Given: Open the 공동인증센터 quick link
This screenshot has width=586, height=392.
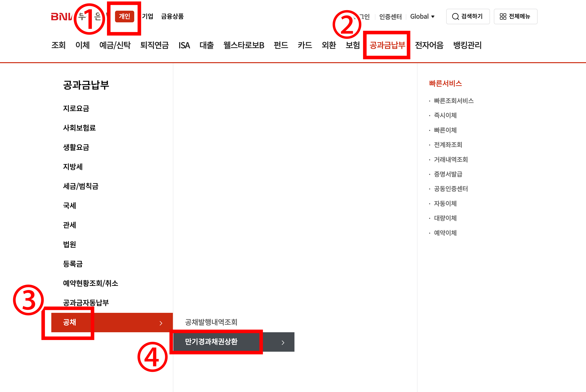Looking at the screenshot, I should pos(451,189).
